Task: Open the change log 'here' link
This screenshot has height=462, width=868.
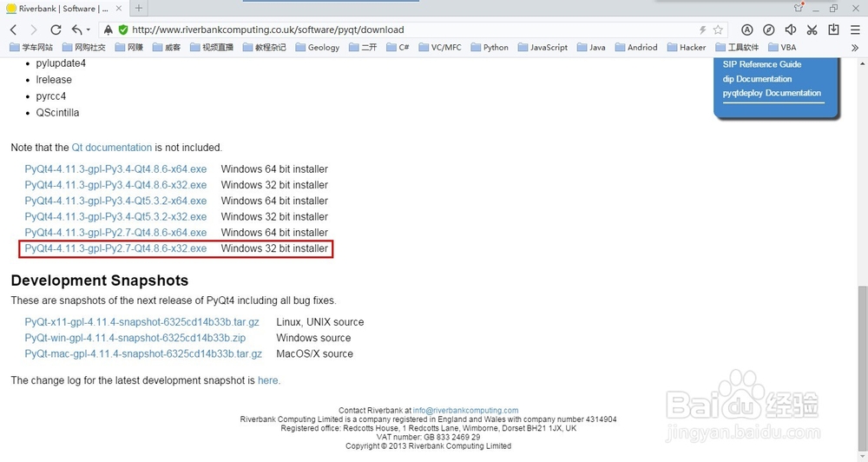Action: 268,380
